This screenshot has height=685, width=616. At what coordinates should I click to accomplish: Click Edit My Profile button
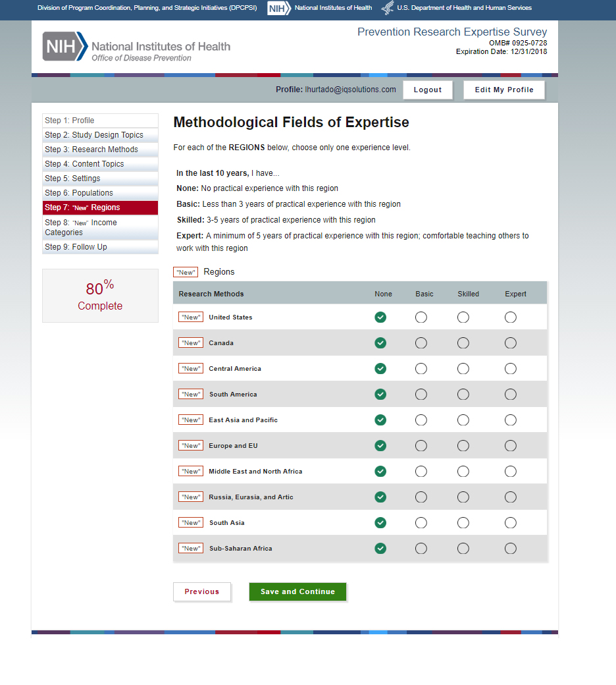[504, 90]
